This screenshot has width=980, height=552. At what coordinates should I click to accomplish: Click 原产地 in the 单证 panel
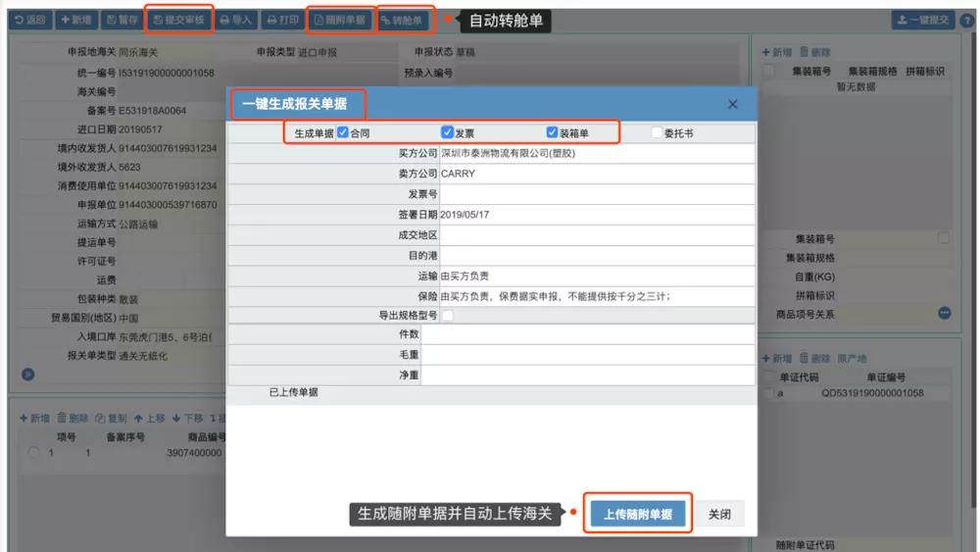point(852,359)
